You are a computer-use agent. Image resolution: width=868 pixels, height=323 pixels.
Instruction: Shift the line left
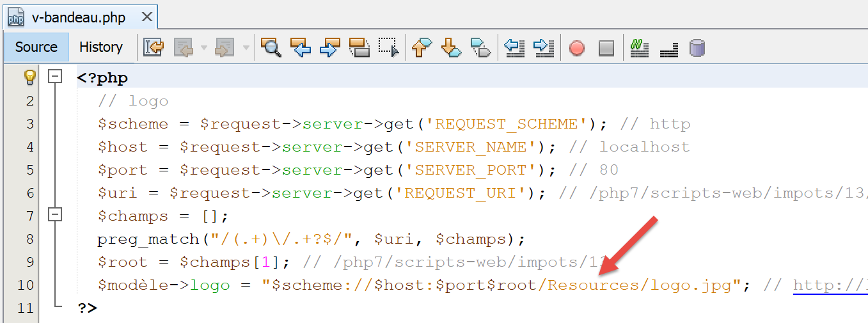tap(514, 47)
